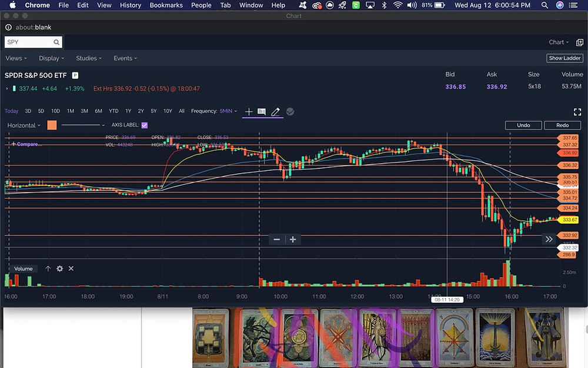The height and width of the screenshot is (368, 588).
Task: Click the SPY symbol search field
Action: pos(34,42)
